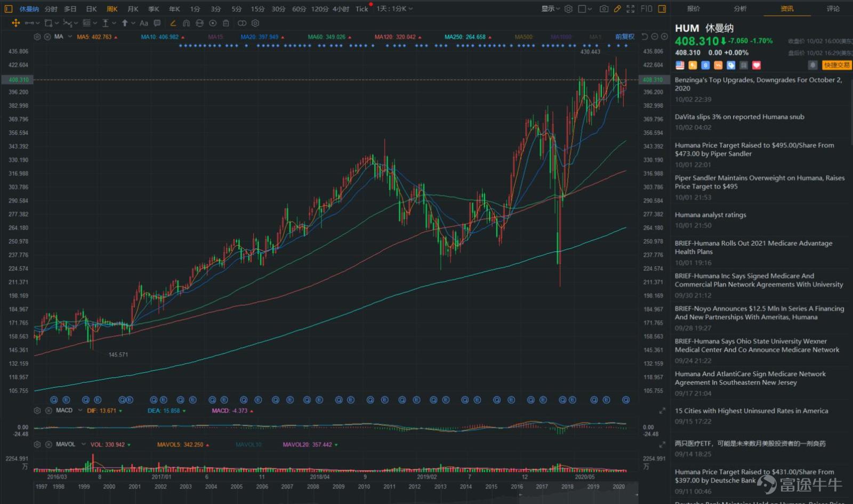Click the circular target tool in drawing toolbar
Screen dimensions: 853x504
(x=213, y=23)
